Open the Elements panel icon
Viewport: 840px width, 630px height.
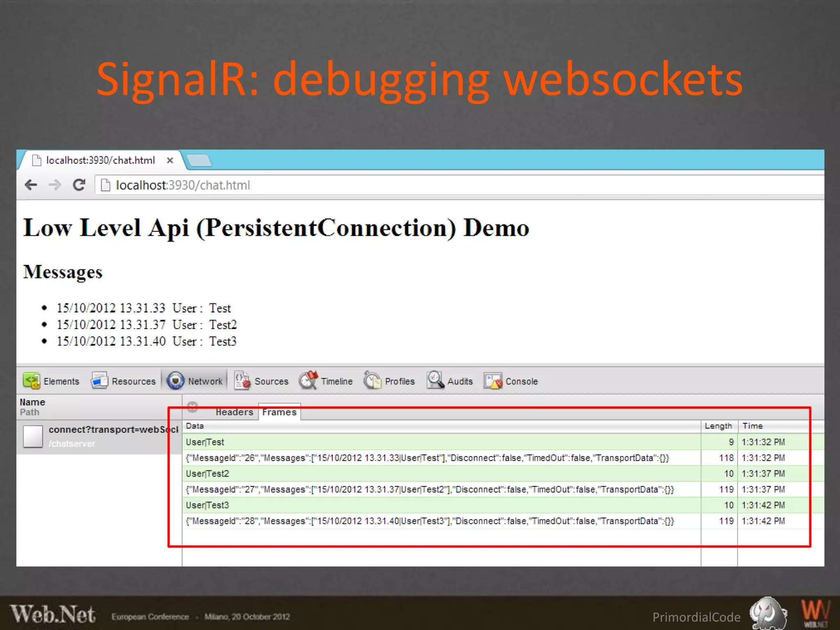(x=32, y=381)
